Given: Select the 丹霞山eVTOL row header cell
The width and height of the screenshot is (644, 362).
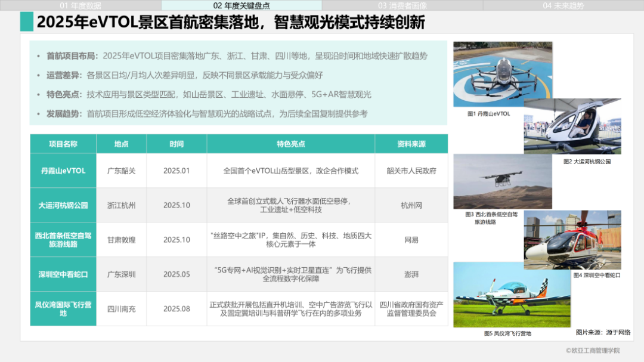Looking at the screenshot, I should 63,171.
